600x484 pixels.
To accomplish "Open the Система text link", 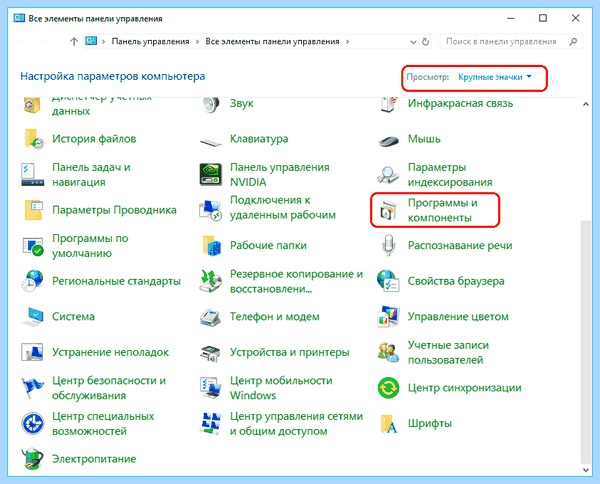I will pos(73,317).
